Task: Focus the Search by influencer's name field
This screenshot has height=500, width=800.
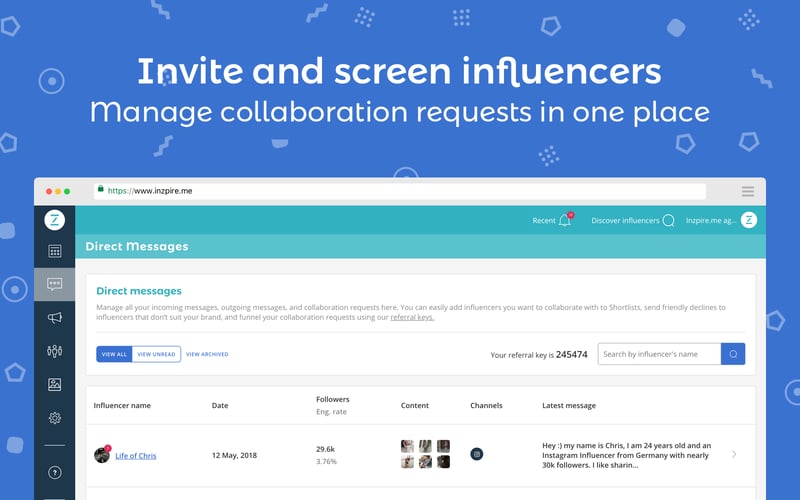Action: 659,354
